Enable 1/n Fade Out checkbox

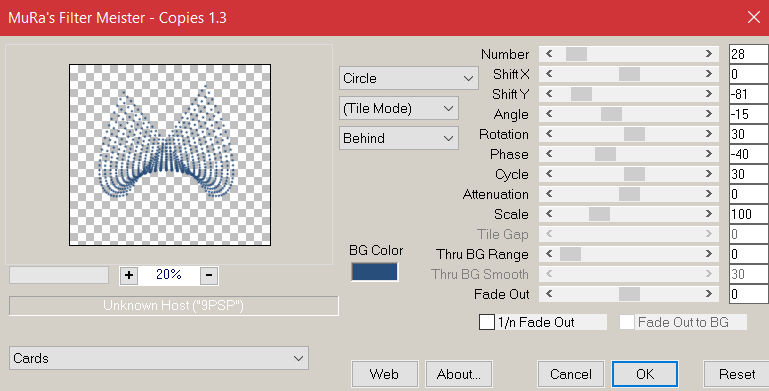(x=487, y=322)
